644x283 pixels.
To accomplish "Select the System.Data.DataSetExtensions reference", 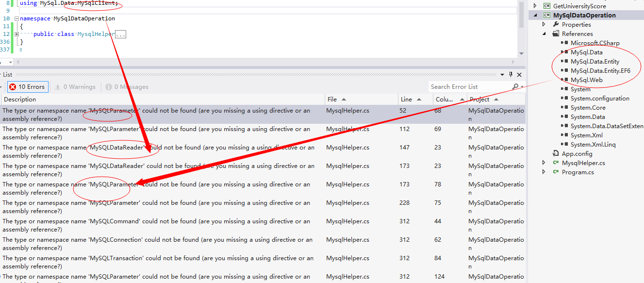I will point(607,126).
